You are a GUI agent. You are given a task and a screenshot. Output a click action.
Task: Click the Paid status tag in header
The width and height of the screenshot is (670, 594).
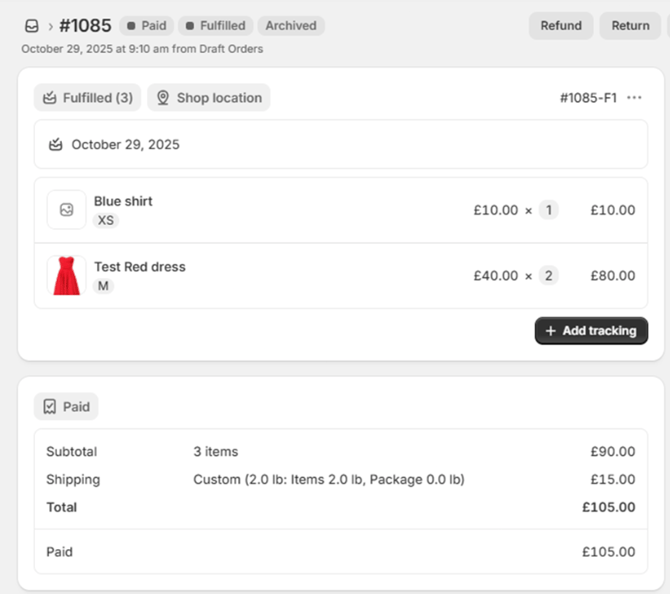pyautogui.click(x=146, y=26)
